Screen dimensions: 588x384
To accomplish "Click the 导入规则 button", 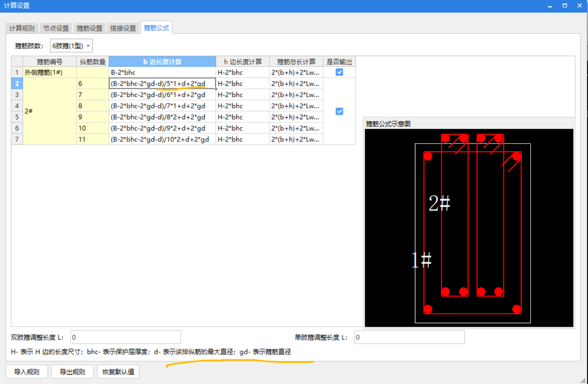I will tap(27, 372).
